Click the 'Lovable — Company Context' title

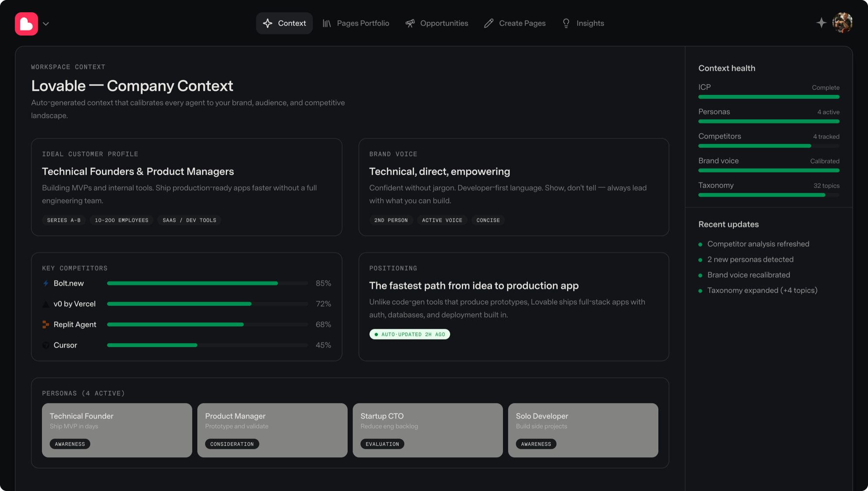point(132,86)
